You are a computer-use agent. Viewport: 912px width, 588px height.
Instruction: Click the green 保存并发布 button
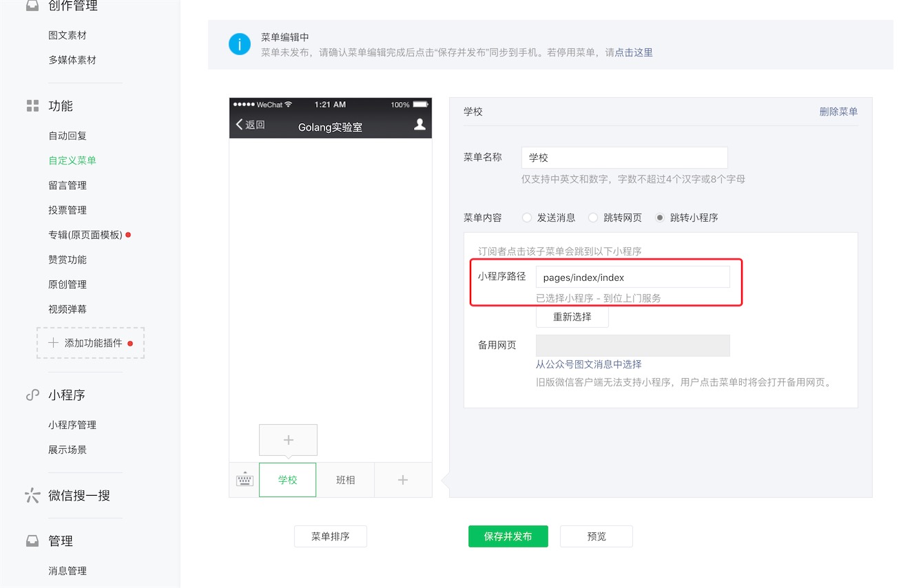coord(508,536)
